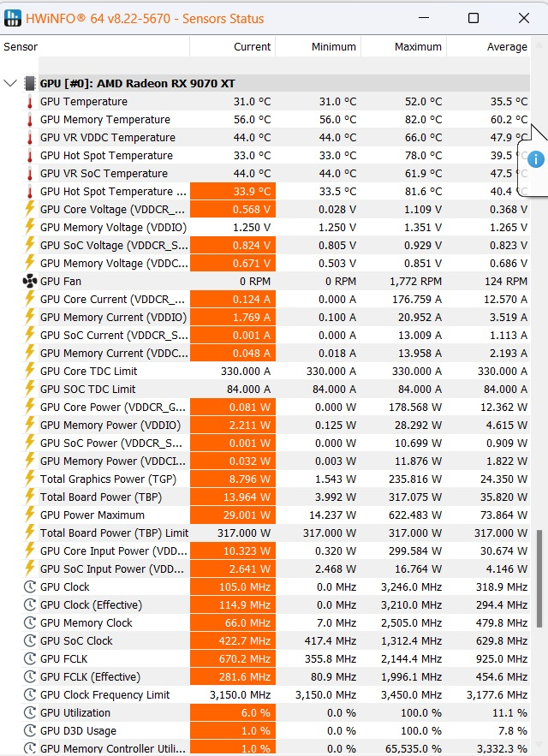The height and width of the screenshot is (756, 548).
Task: Click lightning icon for GPU Core TDC Limit
Action: click(x=29, y=371)
